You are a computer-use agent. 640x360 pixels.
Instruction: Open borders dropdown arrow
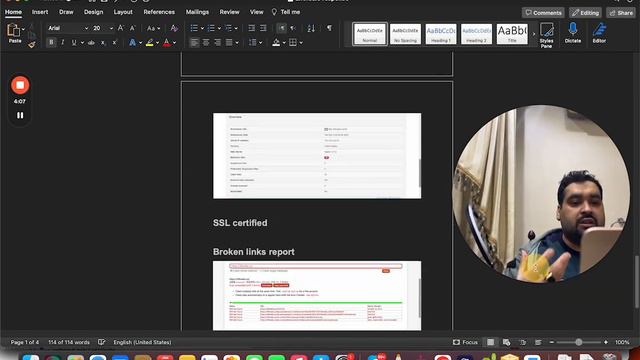click(x=301, y=42)
